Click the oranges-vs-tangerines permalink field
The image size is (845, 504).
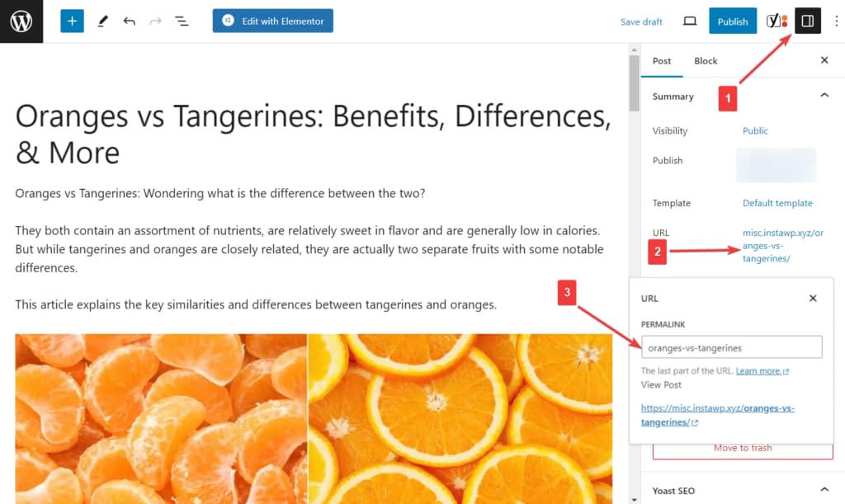(x=731, y=346)
